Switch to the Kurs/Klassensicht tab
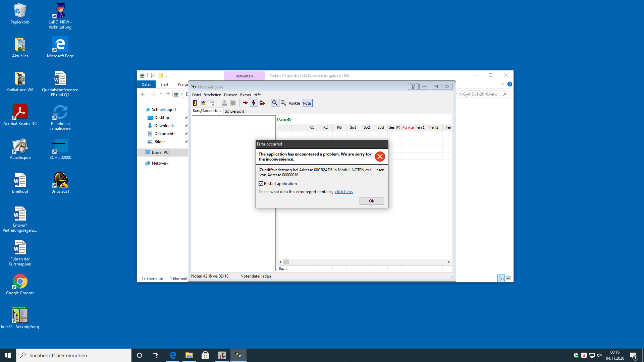 (x=207, y=111)
